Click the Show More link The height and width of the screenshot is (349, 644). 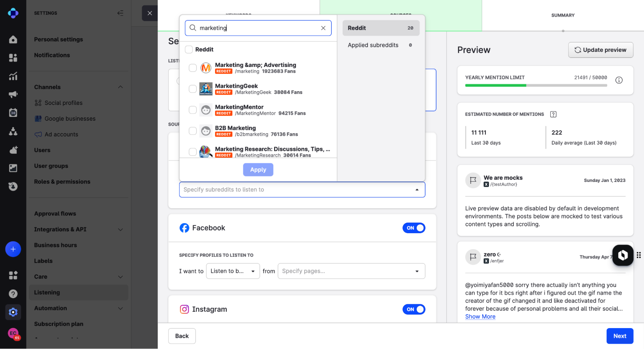pyautogui.click(x=480, y=316)
